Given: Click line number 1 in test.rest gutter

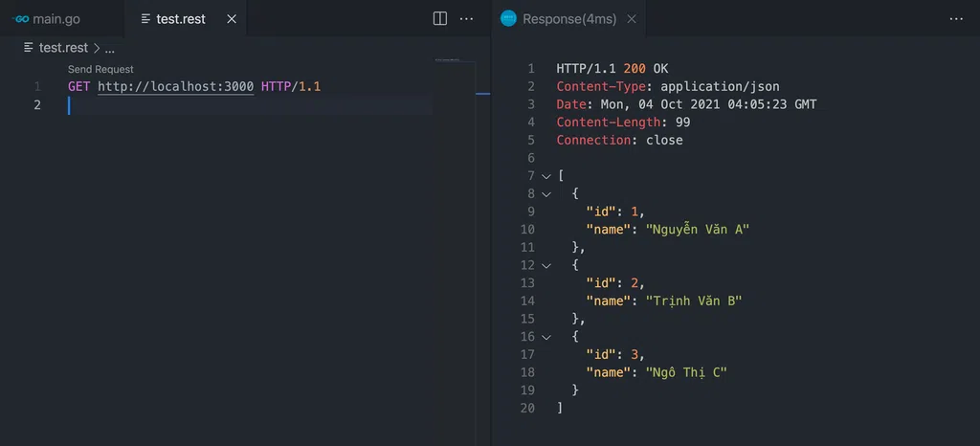Looking at the screenshot, I should click(x=37, y=86).
